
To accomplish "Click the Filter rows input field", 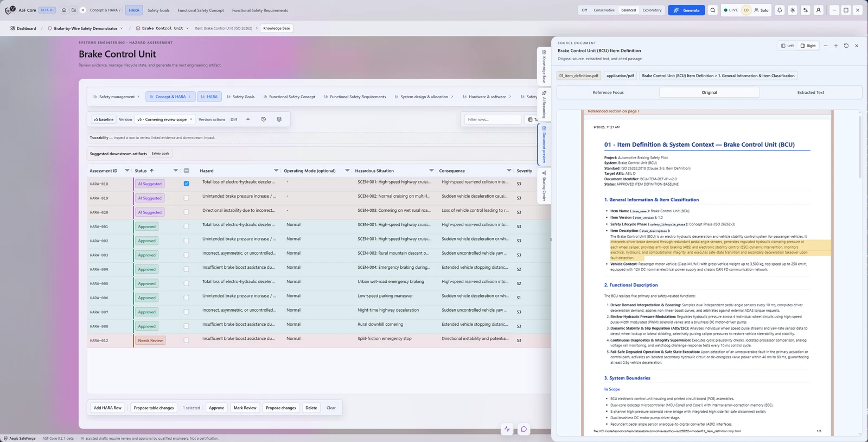I will click(493, 119).
